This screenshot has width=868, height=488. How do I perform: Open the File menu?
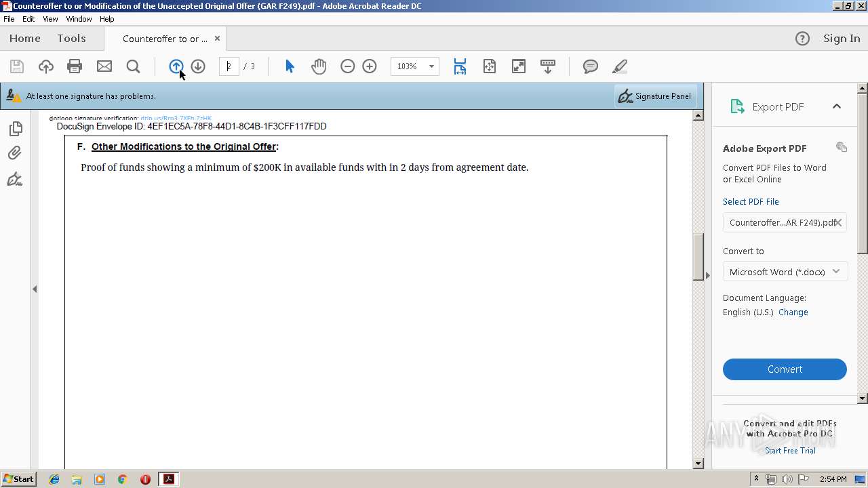point(9,19)
